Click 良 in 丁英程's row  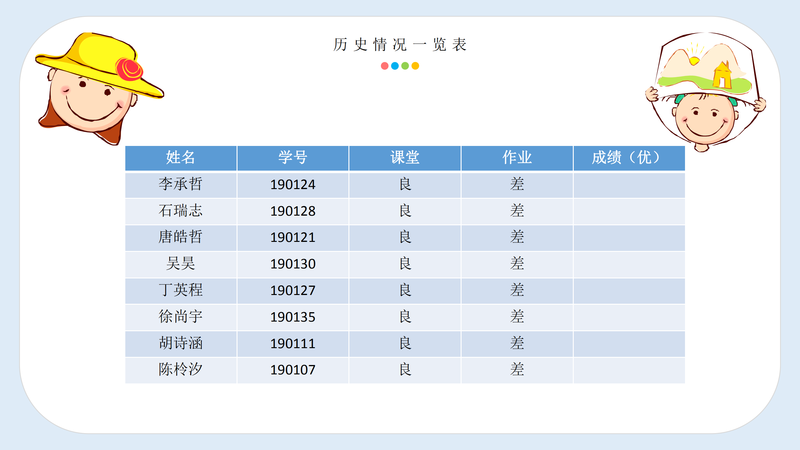tap(405, 290)
